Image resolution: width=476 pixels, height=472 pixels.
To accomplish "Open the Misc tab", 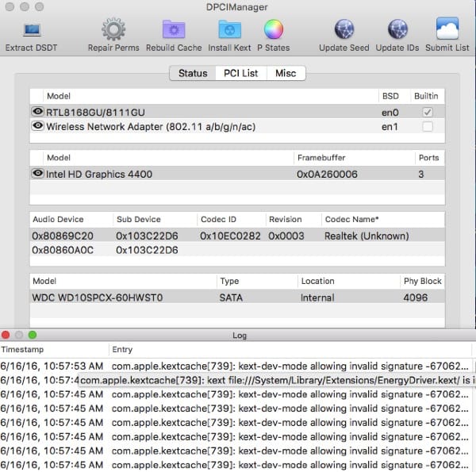I will [x=286, y=74].
